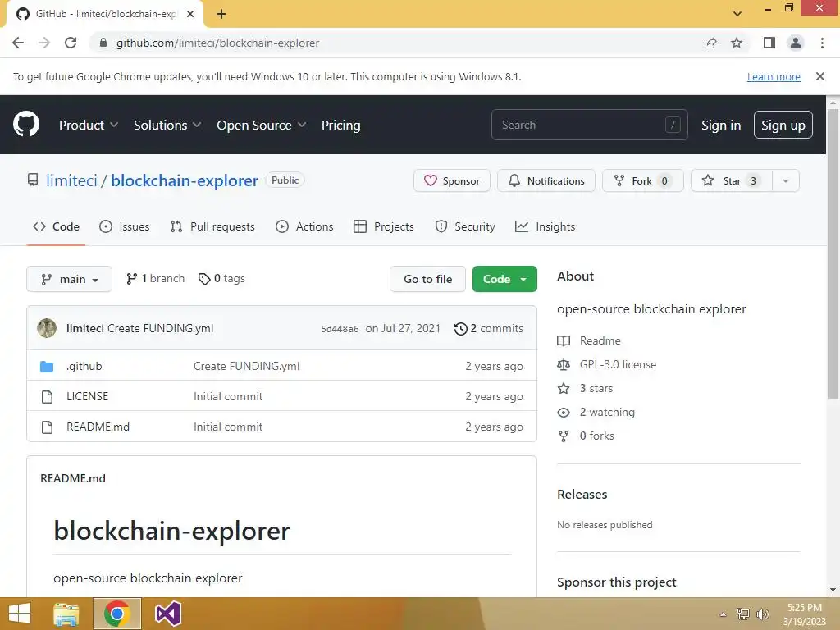Screen dimensions: 840x630
Task: Open Learn more link
Action: (x=774, y=76)
